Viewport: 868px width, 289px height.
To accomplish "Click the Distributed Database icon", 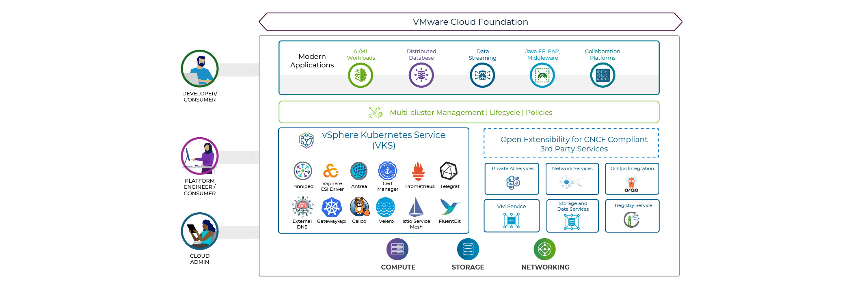I will (x=421, y=75).
